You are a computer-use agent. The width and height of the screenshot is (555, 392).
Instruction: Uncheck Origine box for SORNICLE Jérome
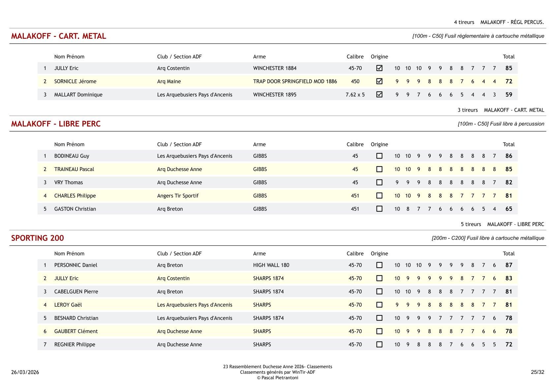(x=379, y=81)
